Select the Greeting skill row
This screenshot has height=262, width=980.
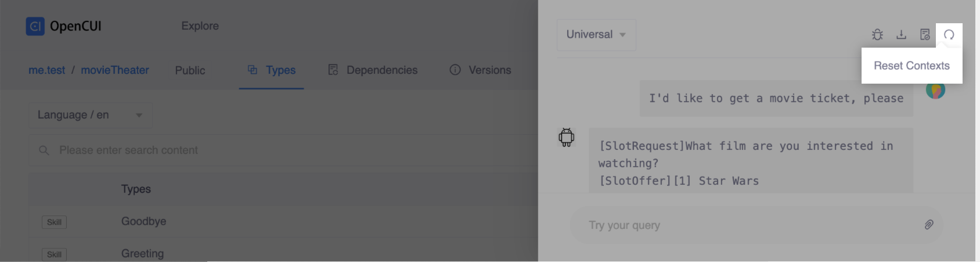point(142,254)
